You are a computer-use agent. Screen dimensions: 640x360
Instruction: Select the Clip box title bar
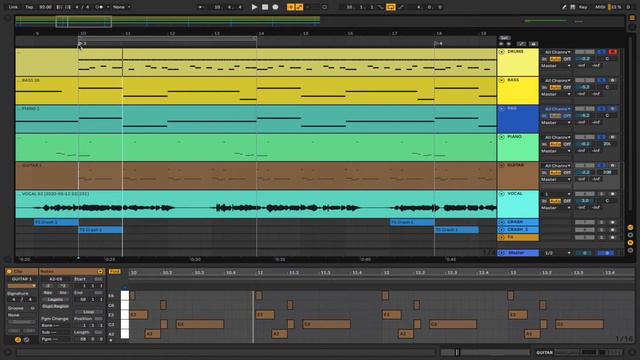pos(22,271)
